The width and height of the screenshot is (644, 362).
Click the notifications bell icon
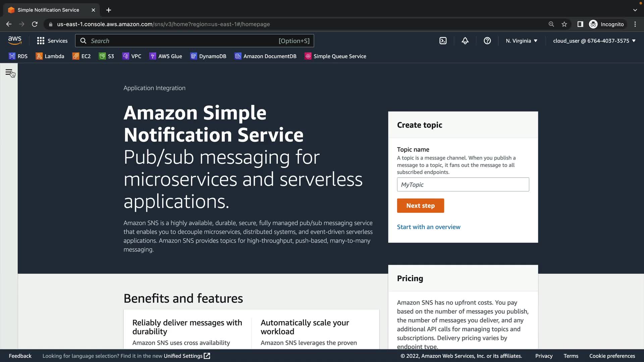point(465,41)
